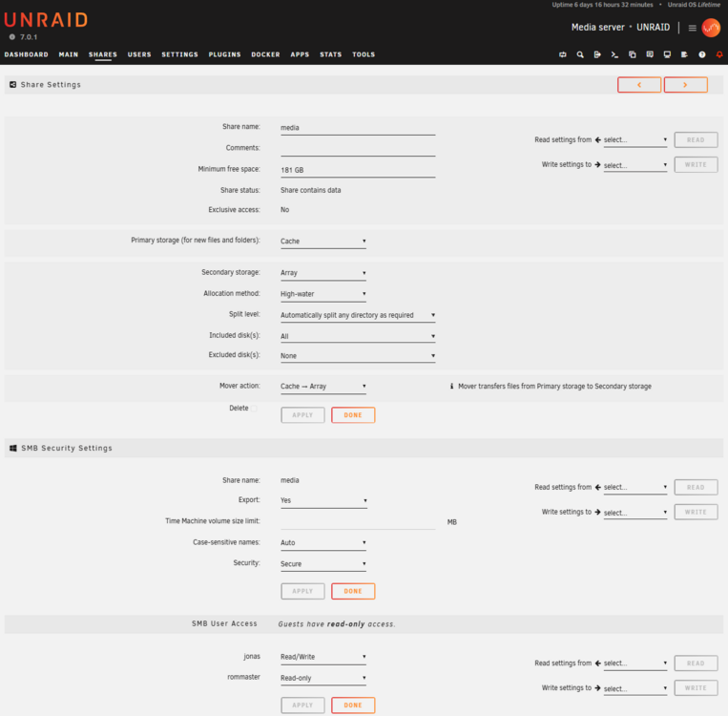The width and height of the screenshot is (728, 716).
Task: Go to the previous share with left arrow button
Action: [639, 85]
